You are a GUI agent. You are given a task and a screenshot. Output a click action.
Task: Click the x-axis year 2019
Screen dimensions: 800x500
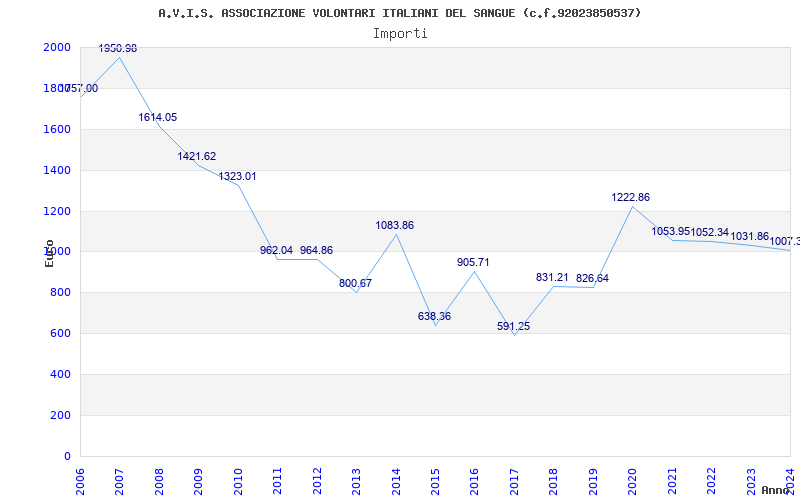tap(593, 481)
